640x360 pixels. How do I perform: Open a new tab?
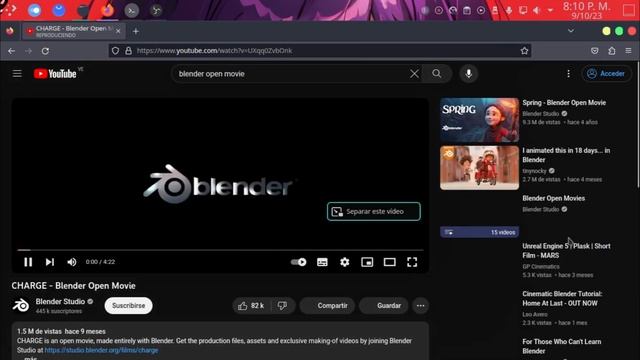point(136,31)
